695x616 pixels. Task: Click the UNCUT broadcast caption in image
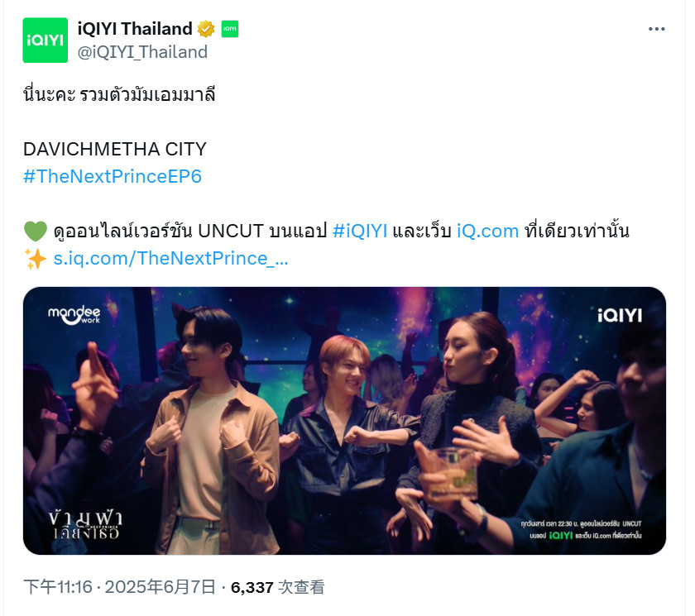click(x=581, y=530)
